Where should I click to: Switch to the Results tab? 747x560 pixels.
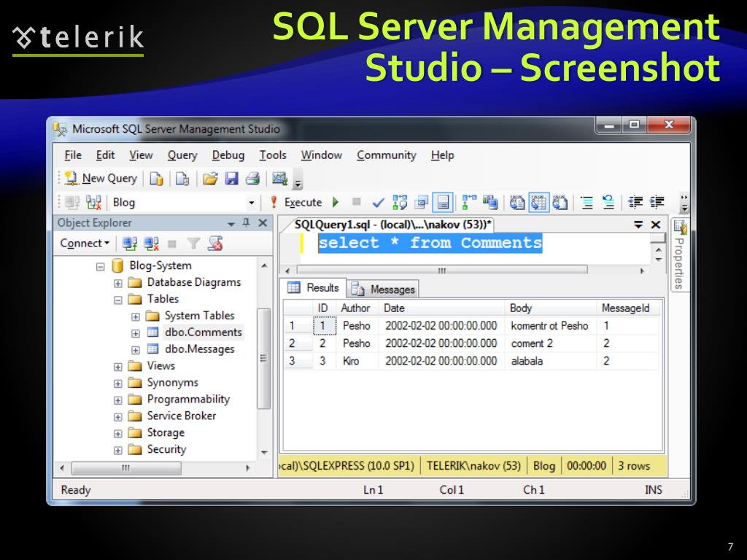click(x=313, y=287)
